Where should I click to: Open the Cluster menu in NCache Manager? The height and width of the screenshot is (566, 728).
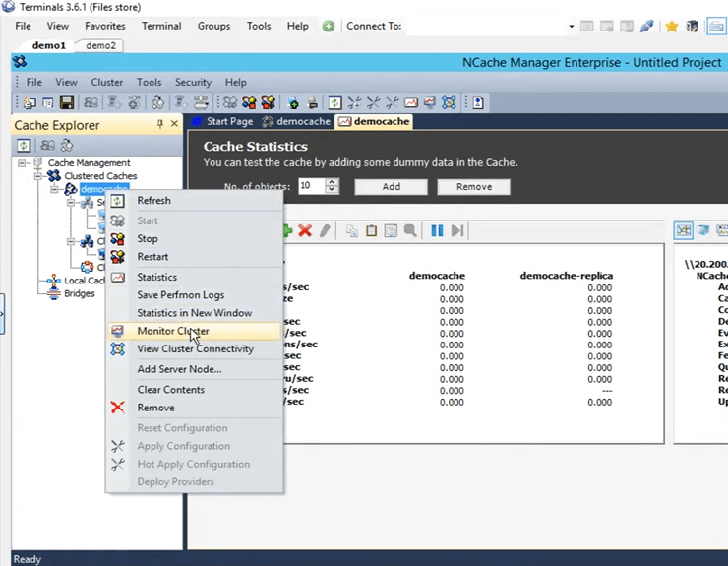[x=107, y=83]
